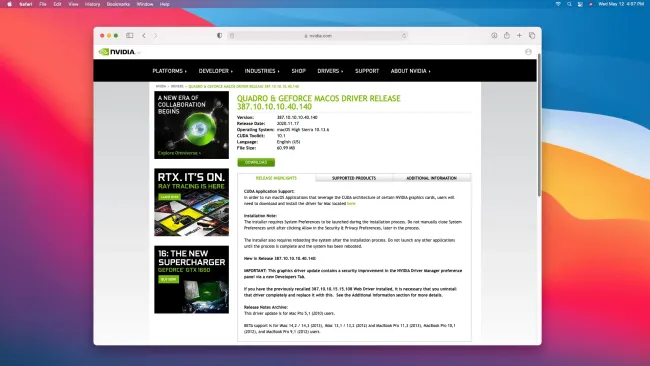
Task: Open Control Center icon
Action: coord(580,4)
